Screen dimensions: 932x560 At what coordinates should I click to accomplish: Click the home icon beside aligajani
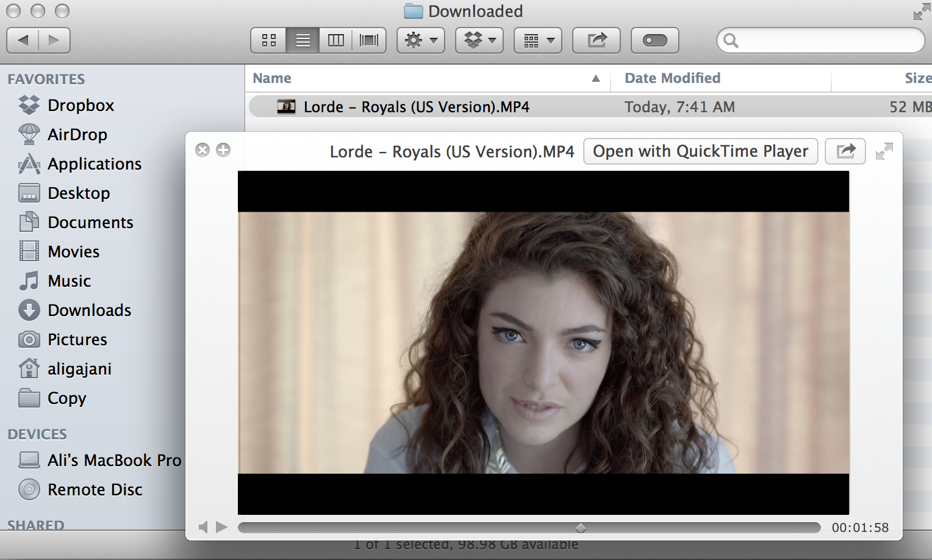click(x=29, y=368)
